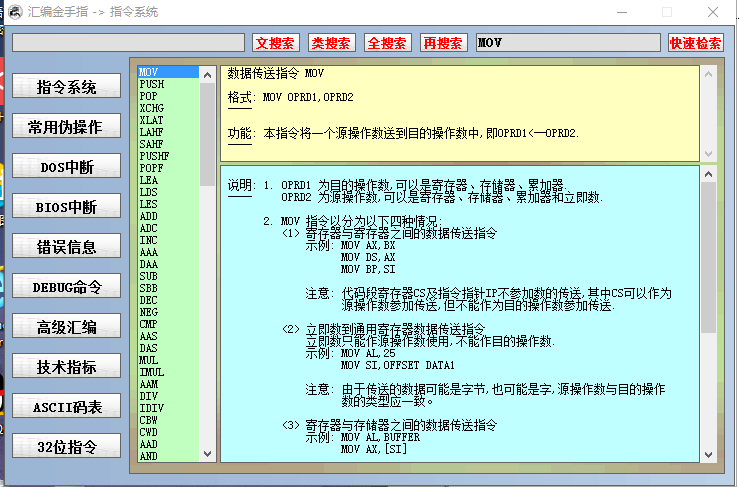The image size is (739, 487).
Task: Open the DOS中断 reference
Action: [x=67, y=167]
